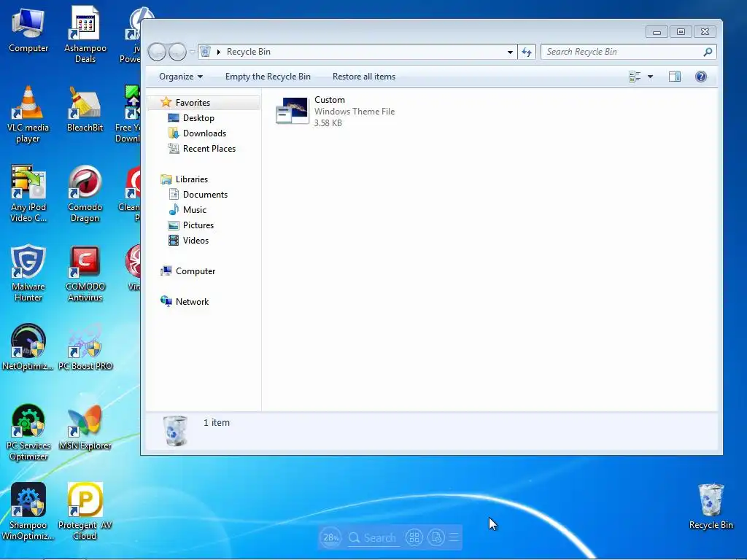Open the hamburger menu on desktop widget

click(454, 537)
